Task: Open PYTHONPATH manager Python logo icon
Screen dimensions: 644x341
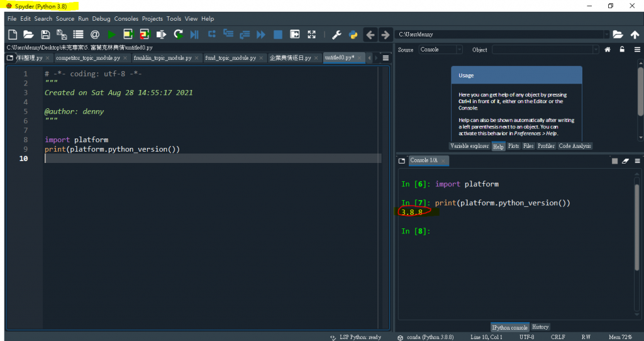Action: click(x=353, y=35)
